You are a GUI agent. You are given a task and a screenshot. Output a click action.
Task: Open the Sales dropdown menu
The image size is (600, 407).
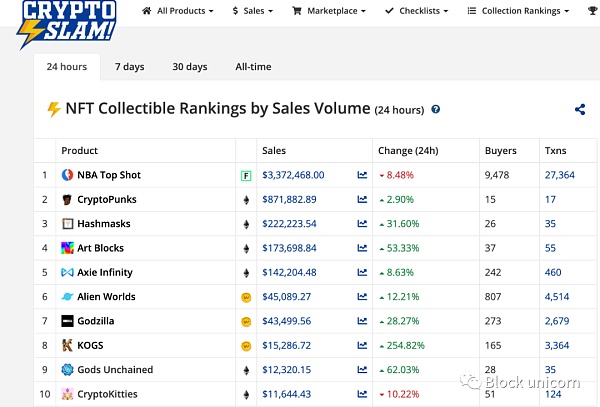coord(253,11)
